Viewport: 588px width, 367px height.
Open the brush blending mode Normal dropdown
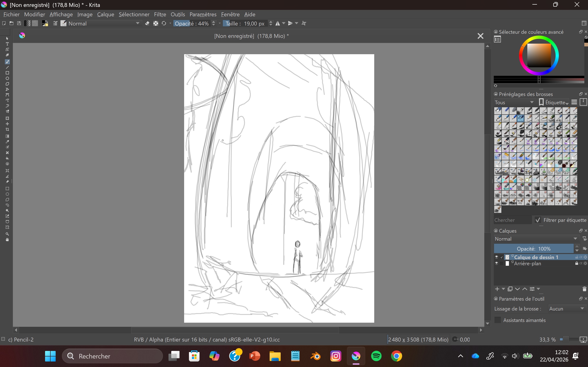104,23
